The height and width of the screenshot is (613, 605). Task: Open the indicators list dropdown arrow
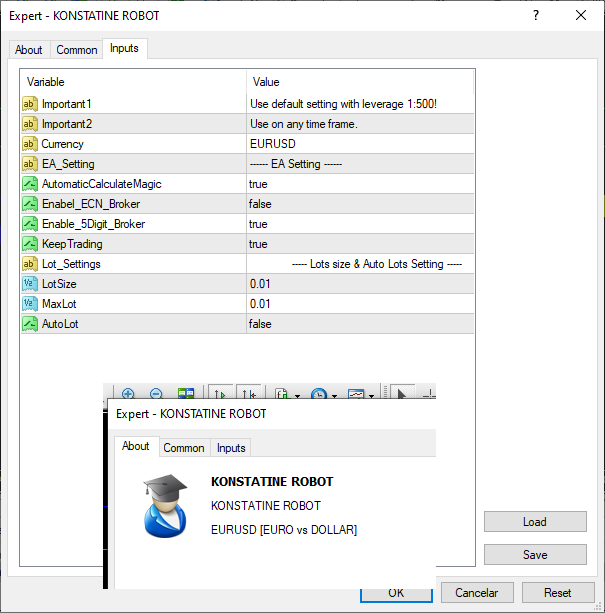(297, 396)
